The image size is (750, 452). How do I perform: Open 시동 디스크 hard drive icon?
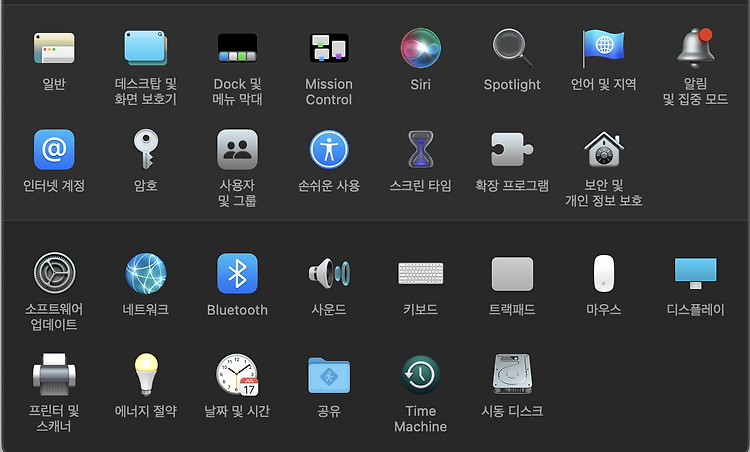click(512, 374)
